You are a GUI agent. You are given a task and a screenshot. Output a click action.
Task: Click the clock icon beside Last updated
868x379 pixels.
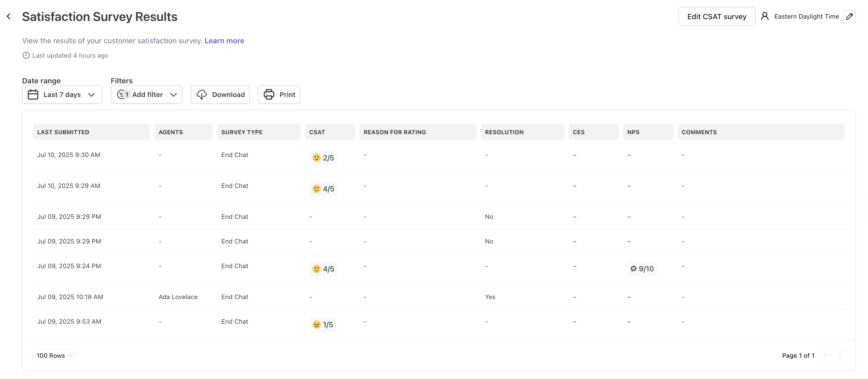pyautogui.click(x=26, y=55)
